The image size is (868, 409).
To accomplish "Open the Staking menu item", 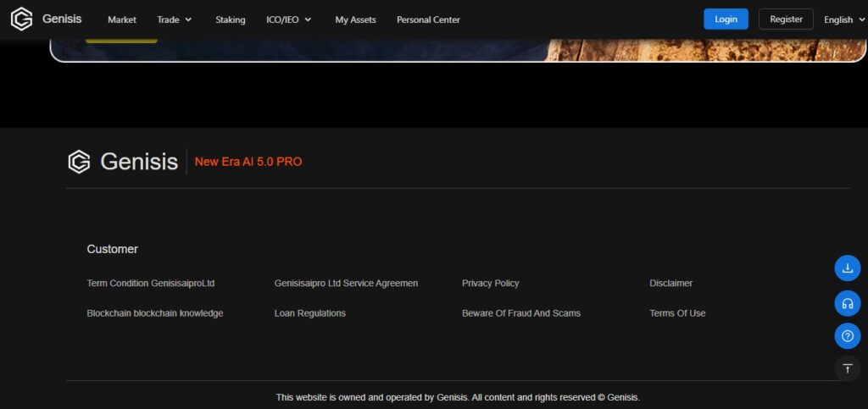I will click(230, 19).
